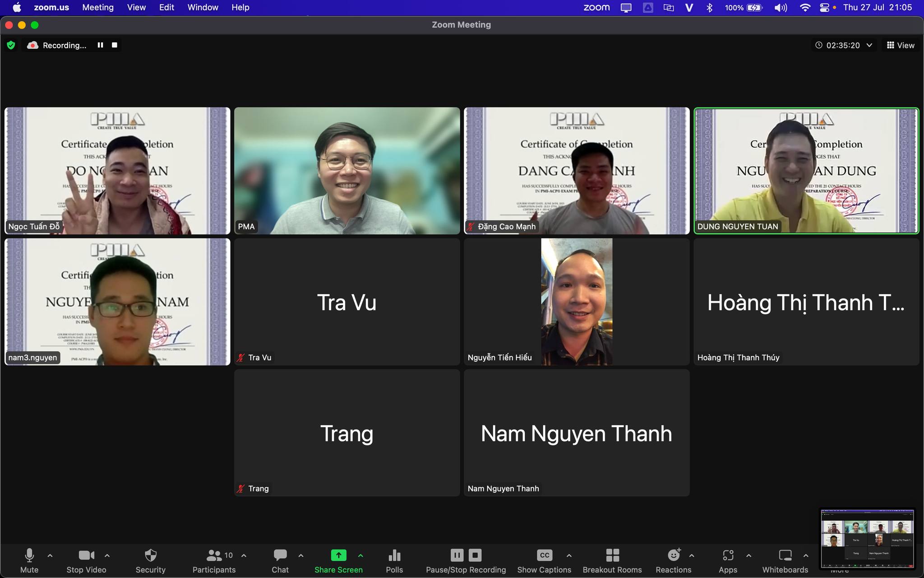Open the meeting timer 02:35:20 dropdown
The image size is (924, 578).
pos(843,45)
